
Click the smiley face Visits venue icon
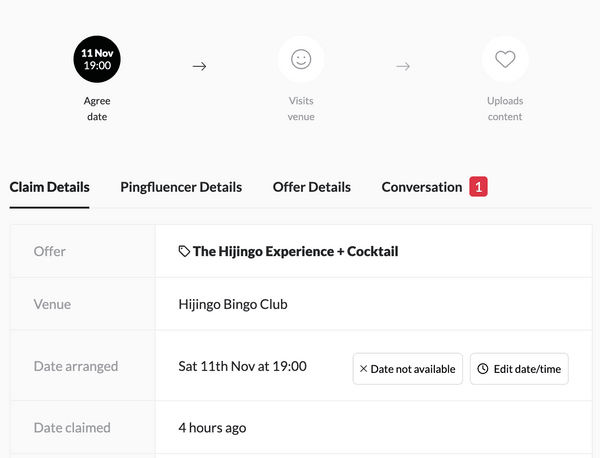pos(301,60)
